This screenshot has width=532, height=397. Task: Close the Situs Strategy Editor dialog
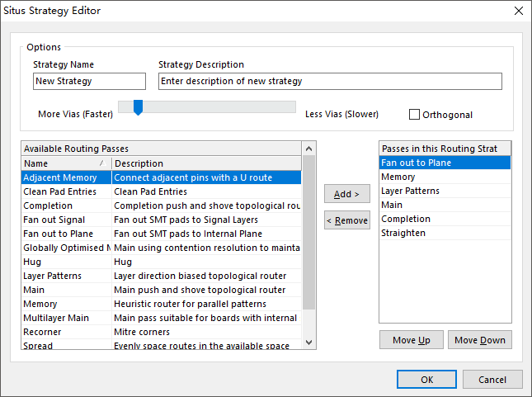coord(518,11)
